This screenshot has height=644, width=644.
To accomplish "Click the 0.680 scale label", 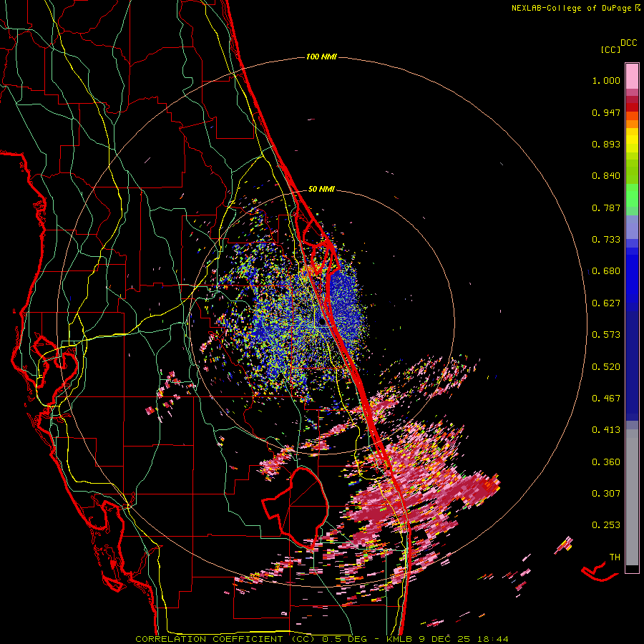I will point(606,271).
